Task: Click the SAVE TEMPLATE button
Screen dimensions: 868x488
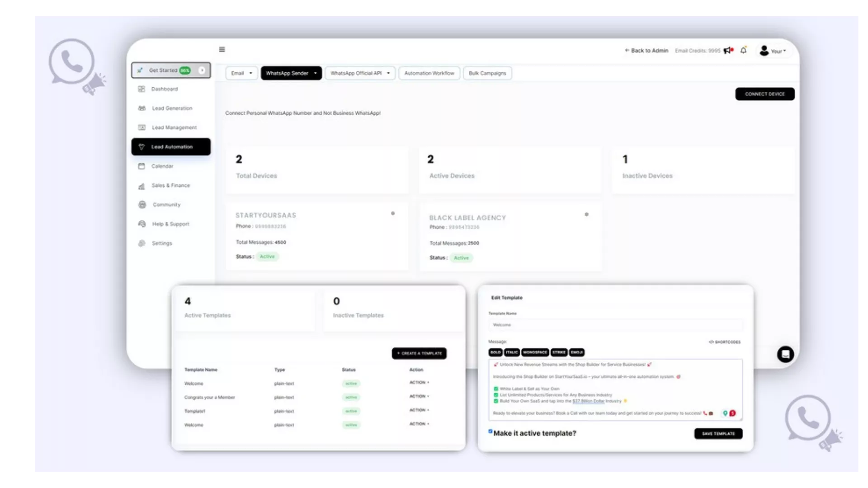Action: [718, 434]
